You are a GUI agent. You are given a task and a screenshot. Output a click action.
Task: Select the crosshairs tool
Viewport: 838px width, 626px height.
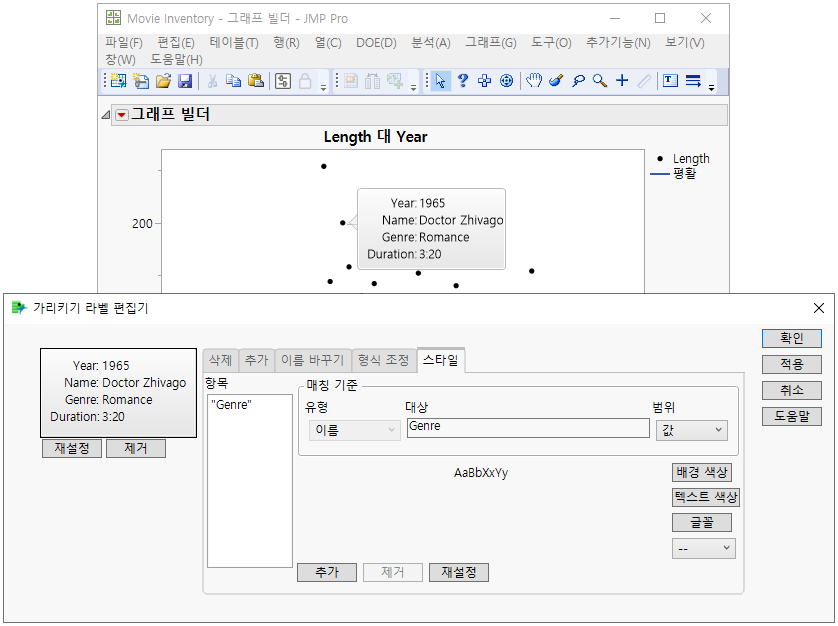[x=622, y=81]
